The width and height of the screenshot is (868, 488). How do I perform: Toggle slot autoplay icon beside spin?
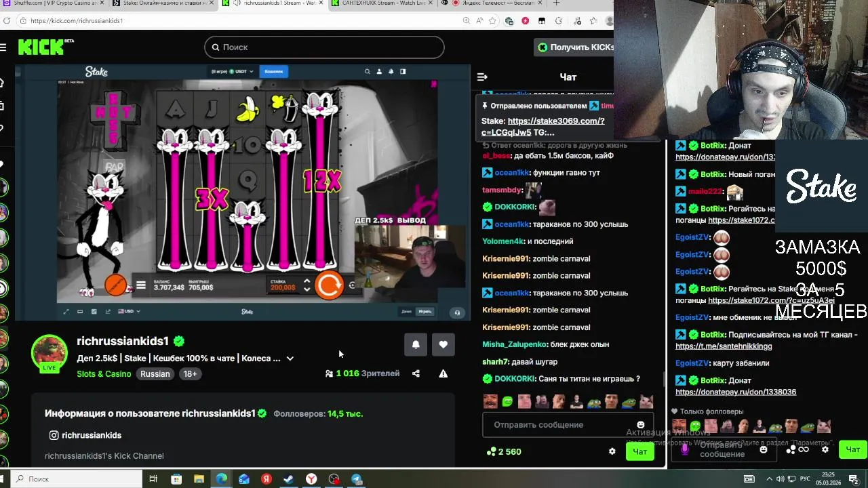351,285
